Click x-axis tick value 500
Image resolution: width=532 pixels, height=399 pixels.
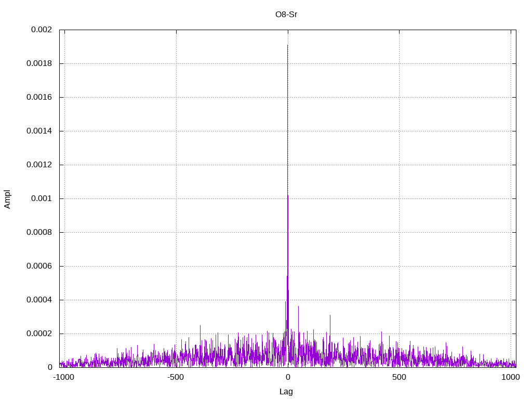(x=399, y=377)
